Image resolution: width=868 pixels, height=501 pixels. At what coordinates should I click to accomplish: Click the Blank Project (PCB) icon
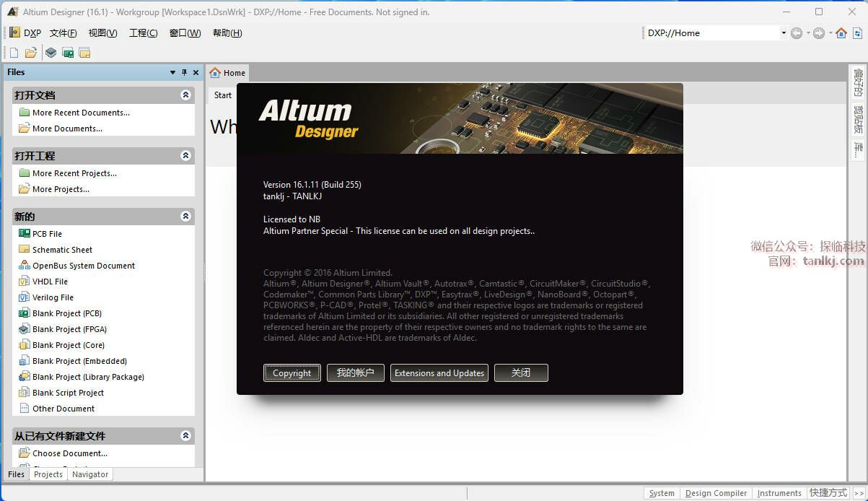25,313
